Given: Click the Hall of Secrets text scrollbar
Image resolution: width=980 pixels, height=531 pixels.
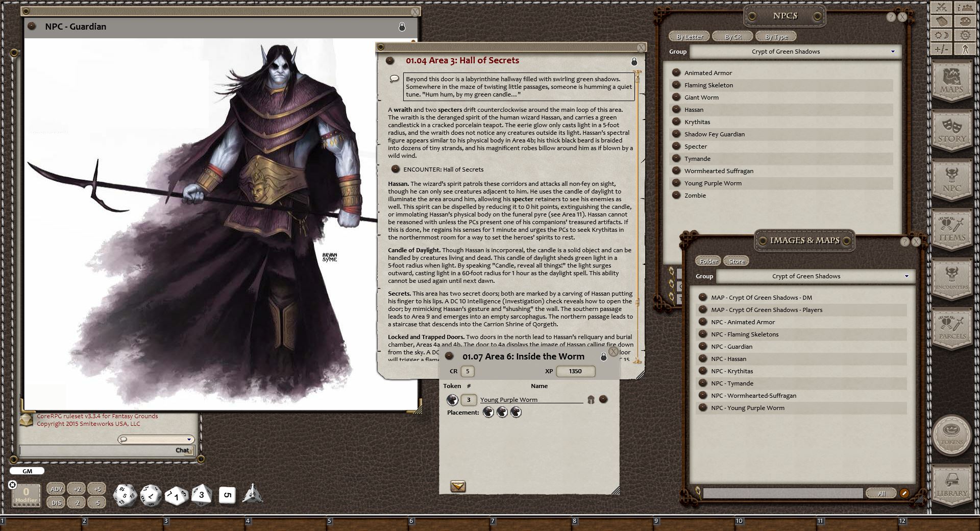Looking at the screenshot, I should (x=637, y=217).
